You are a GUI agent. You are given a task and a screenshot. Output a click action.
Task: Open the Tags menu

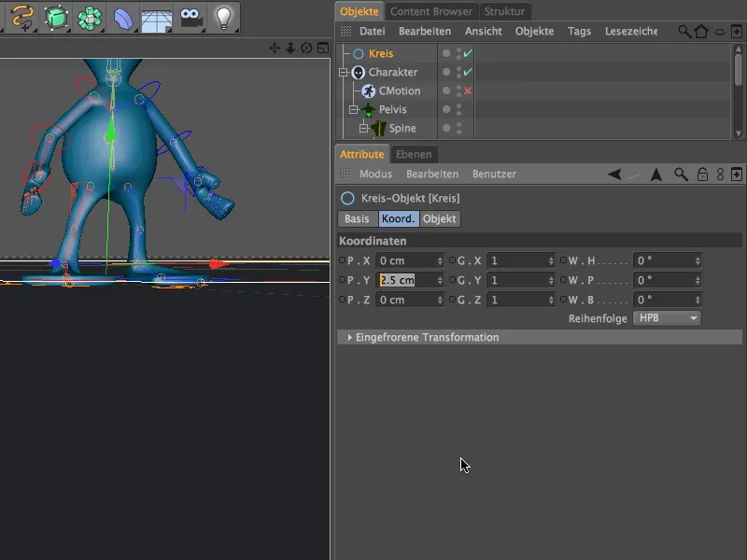[579, 32]
